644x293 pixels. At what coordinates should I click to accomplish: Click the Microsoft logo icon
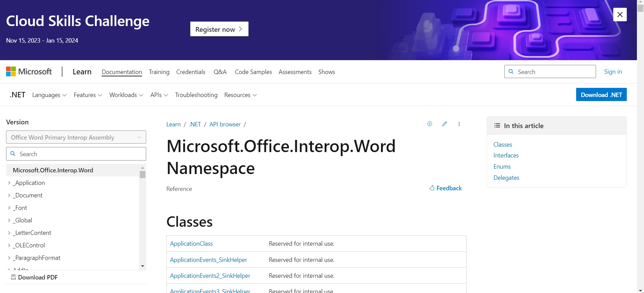pyautogui.click(x=11, y=72)
